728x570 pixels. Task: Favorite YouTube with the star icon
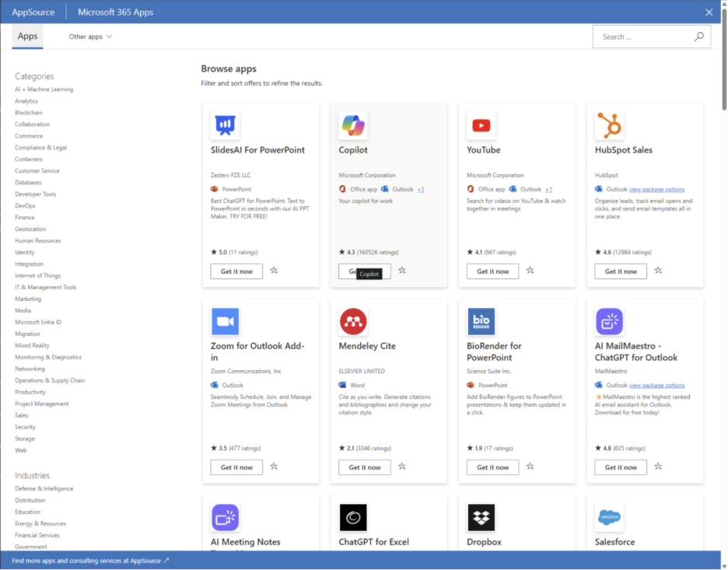(x=530, y=270)
